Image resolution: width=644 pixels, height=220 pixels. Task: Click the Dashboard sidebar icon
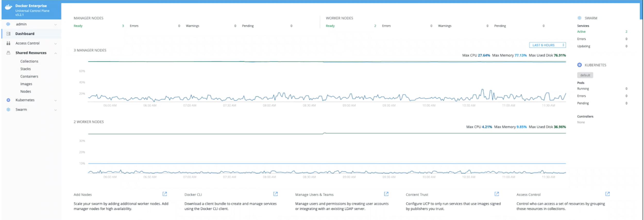point(8,34)
